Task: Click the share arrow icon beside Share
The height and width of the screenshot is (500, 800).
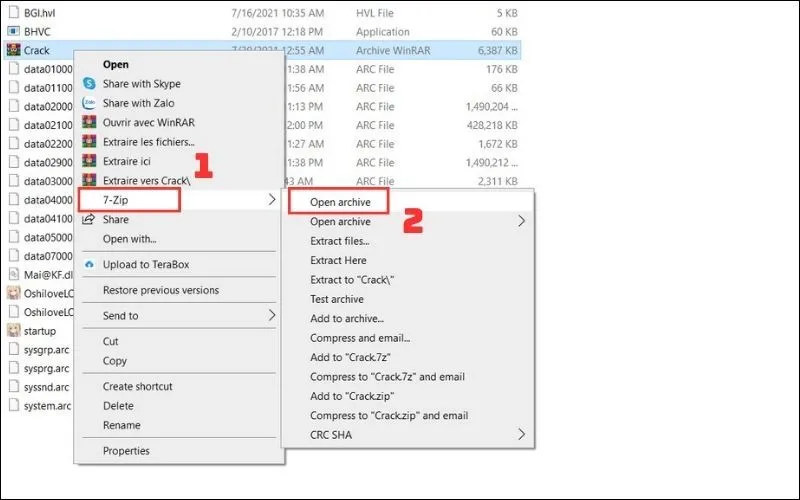Action: tap(89, 219)
